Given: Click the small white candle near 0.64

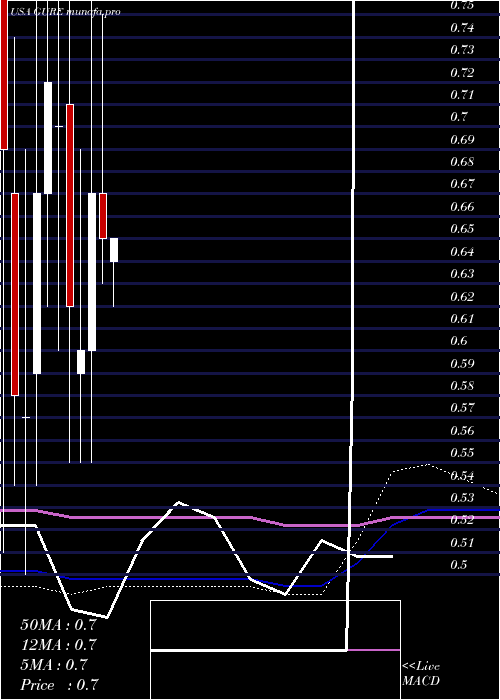Looking at the screenshot, I should [x=114, y=250].
